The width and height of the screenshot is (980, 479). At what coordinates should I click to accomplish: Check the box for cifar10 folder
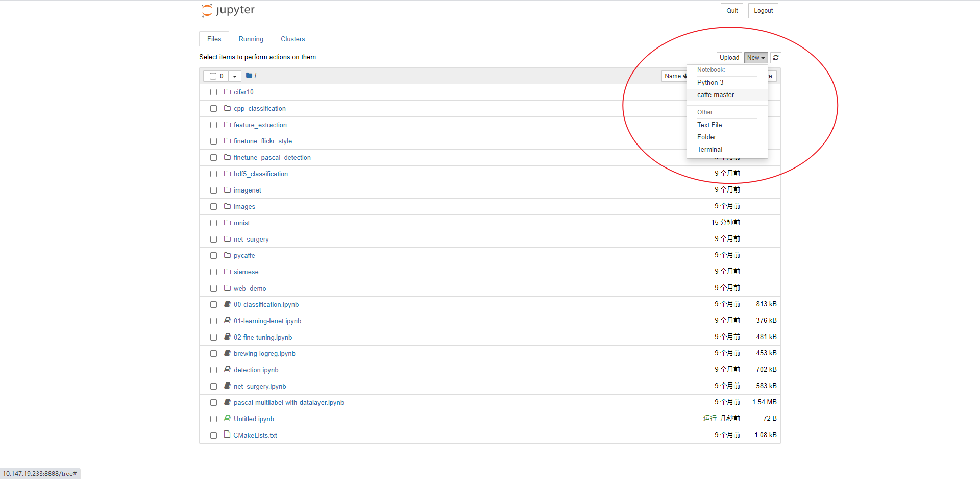pos(213,92)
